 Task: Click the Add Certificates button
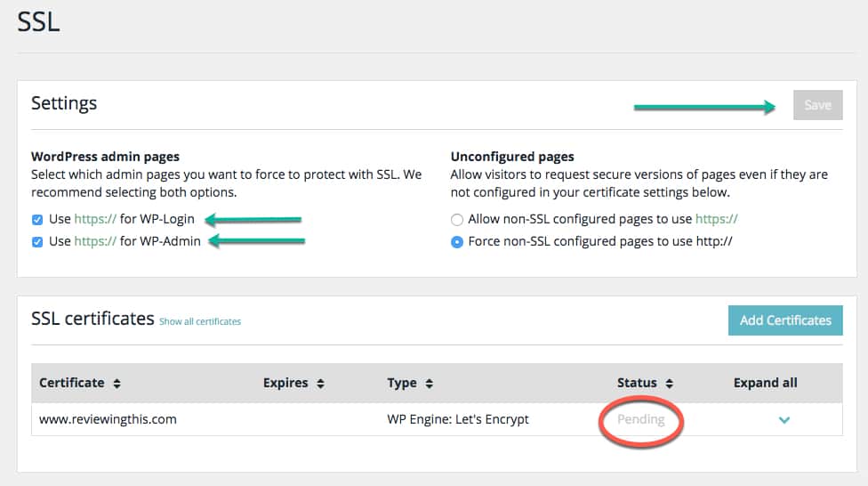click(x=785, y=320)
